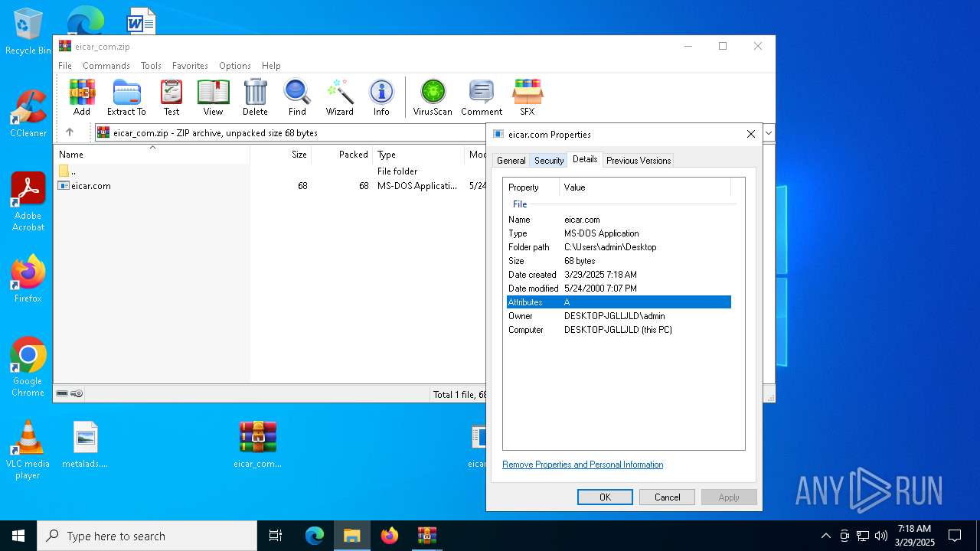Show hidden tray icons chevron

(x=825, y=536)
